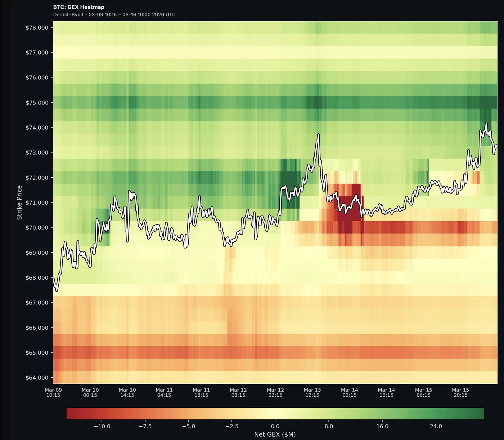504x440 pixels.
Task: Select the 0.0 tick on the colorbar scale
Action: tap(275, 426)
